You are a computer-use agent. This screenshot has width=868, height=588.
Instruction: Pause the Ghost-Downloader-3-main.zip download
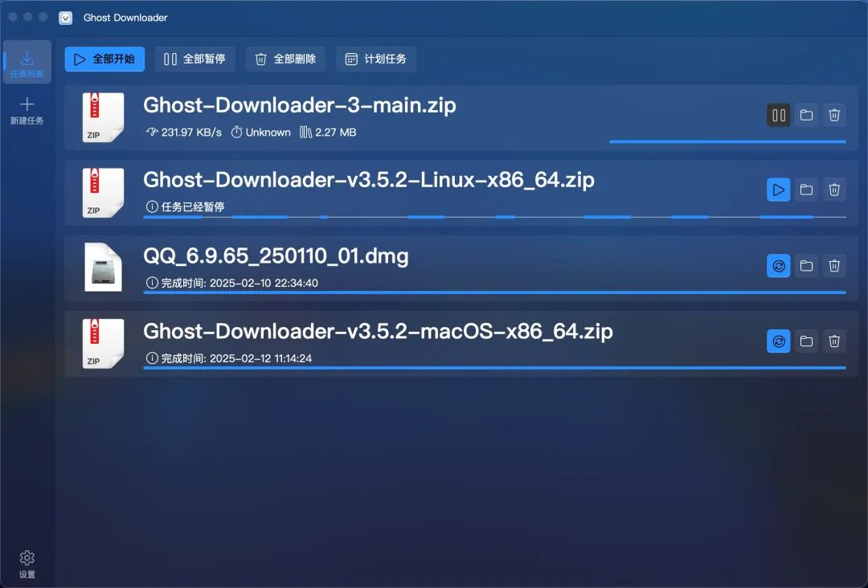tap(778, 115)
